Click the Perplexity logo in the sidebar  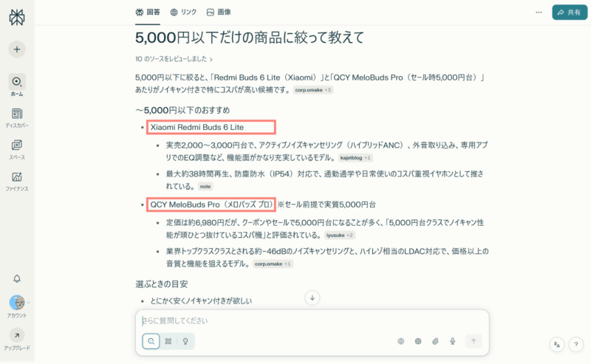pyautogui.click(x=16, y=16)
